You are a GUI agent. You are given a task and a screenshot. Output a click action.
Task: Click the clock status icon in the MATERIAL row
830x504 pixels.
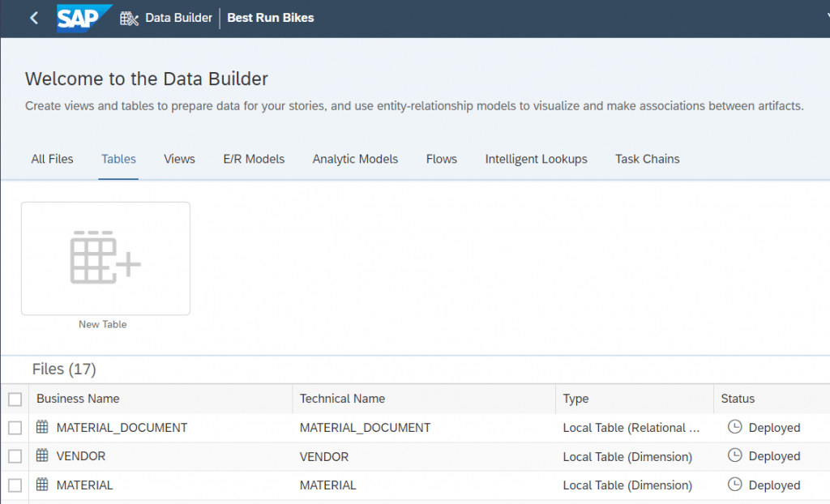coord(734,485)
